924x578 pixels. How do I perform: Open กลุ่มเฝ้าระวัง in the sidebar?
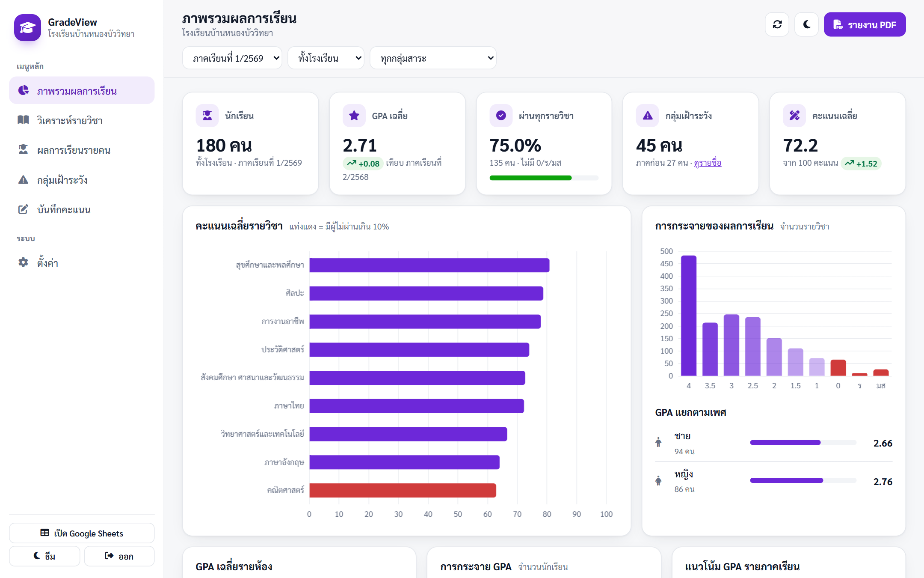tap(82, 180)
